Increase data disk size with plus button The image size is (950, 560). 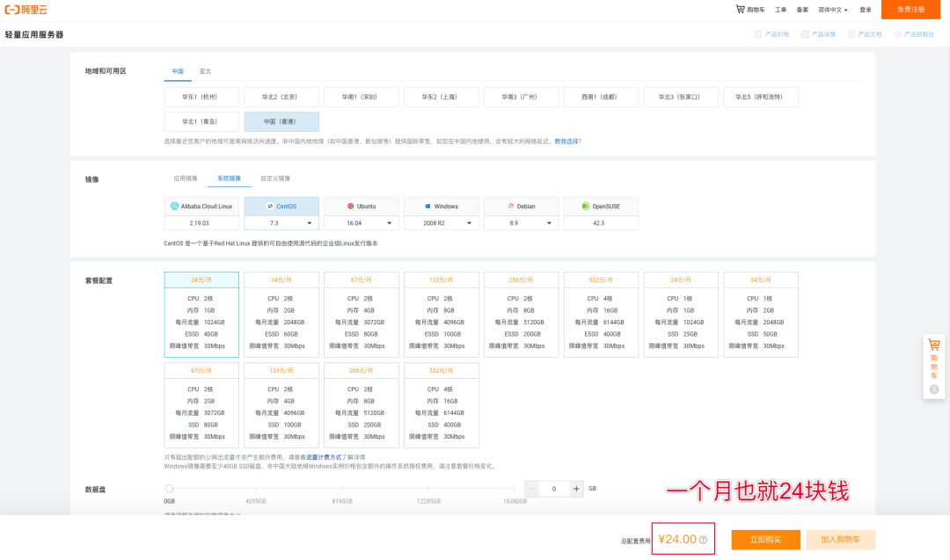pos(576,489)
